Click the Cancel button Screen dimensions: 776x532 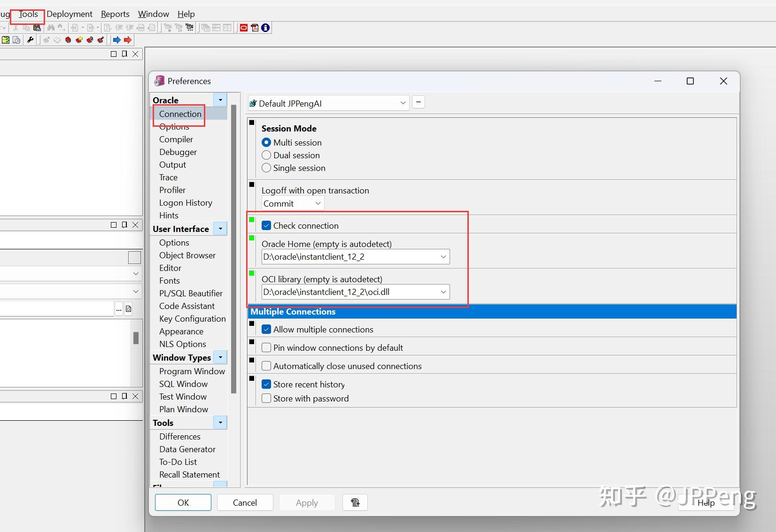point(244,502)
